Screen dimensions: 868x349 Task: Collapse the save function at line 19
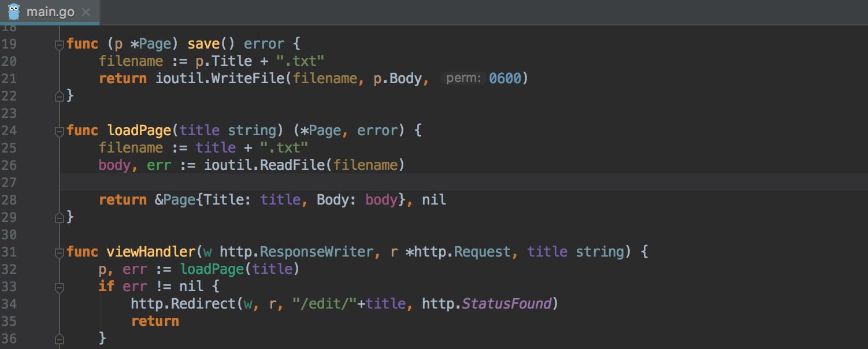click(58, 44)
